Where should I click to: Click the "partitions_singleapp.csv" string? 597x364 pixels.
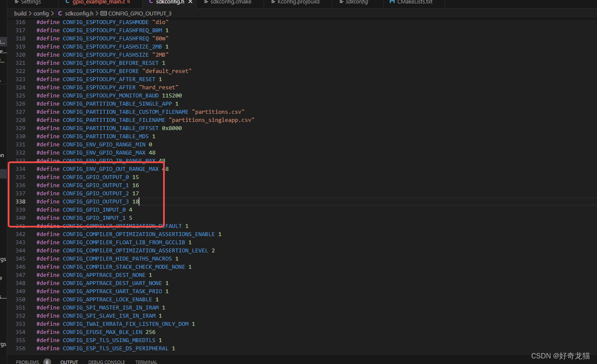[212, 120]
